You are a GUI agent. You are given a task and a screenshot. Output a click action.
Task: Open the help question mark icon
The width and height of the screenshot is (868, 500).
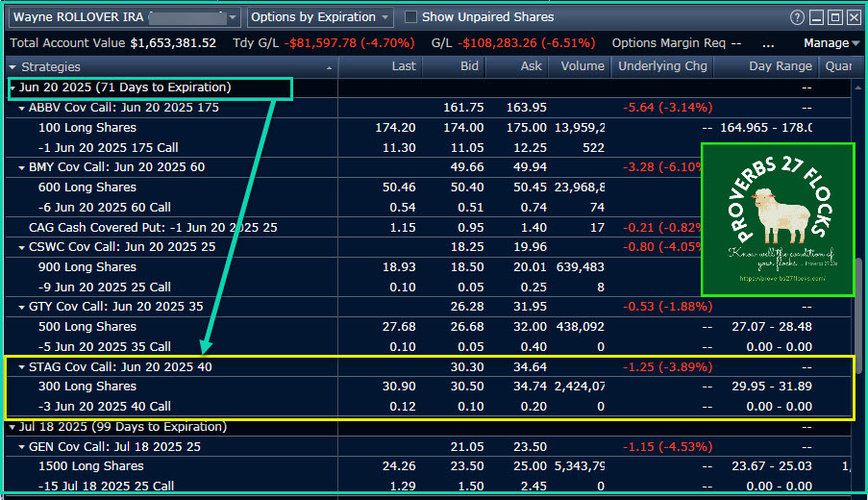point(797,17)
